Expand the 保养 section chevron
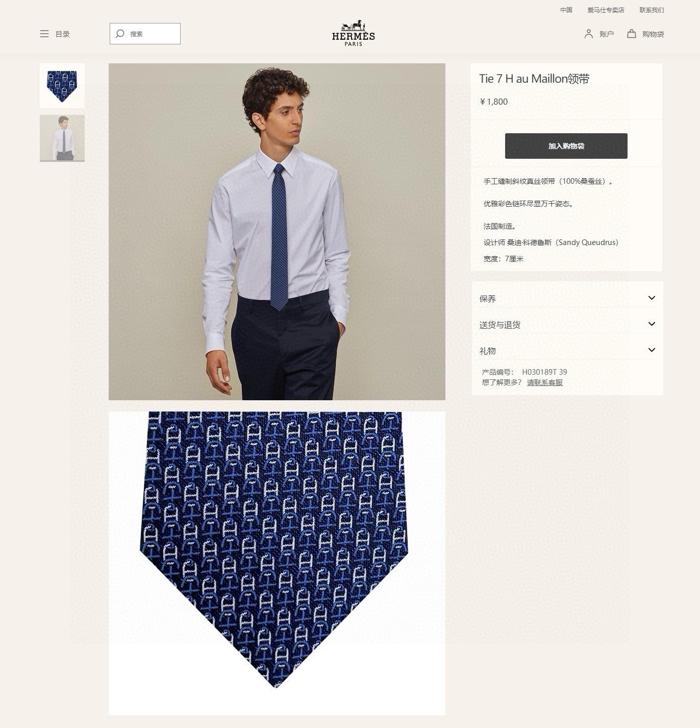 click(652, 298)
